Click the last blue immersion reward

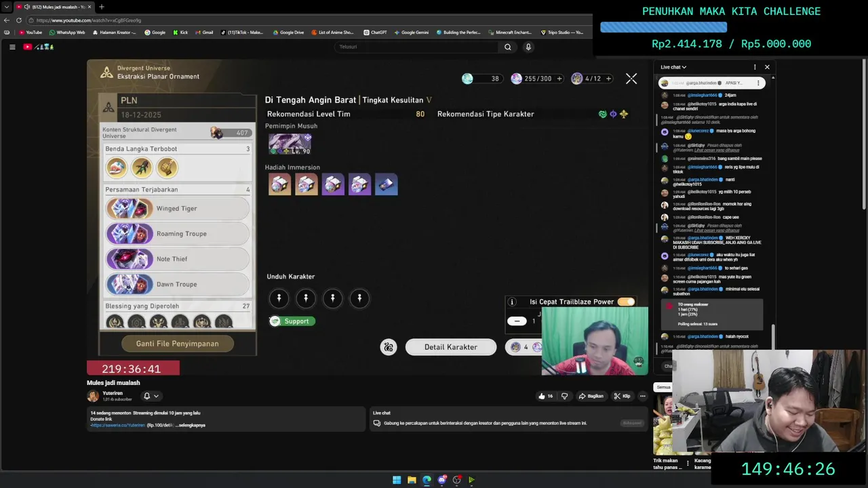(386, 184)
